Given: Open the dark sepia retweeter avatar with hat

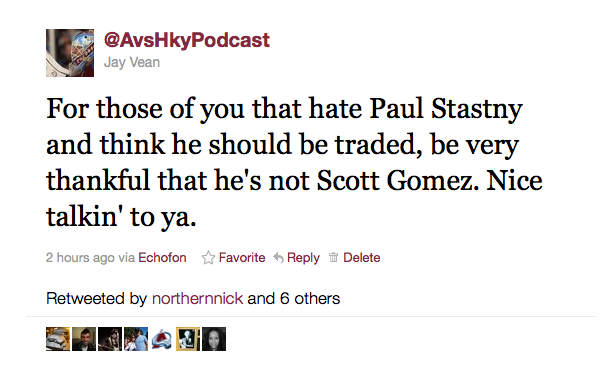Looking at the screenshot, I should coord(110,339).
